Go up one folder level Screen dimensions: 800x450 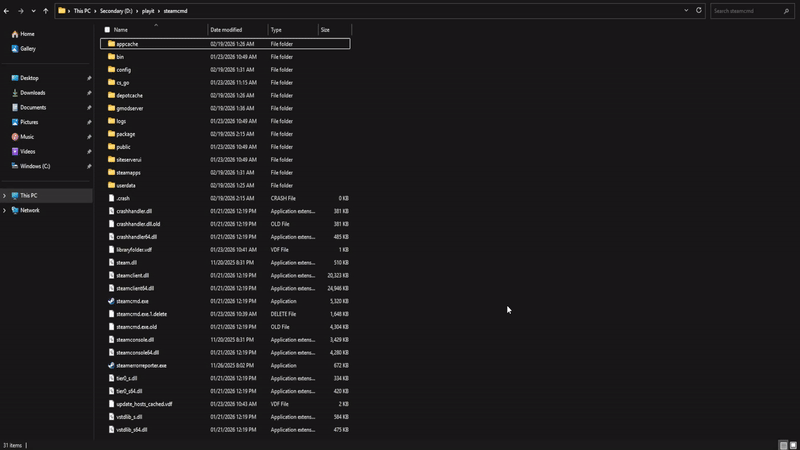tap(45, 11)
